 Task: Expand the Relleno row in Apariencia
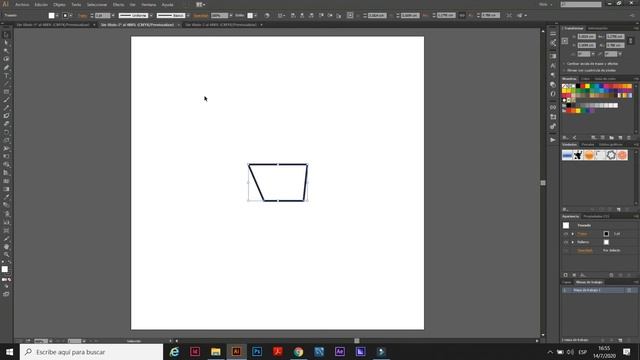tap(573, 242)
